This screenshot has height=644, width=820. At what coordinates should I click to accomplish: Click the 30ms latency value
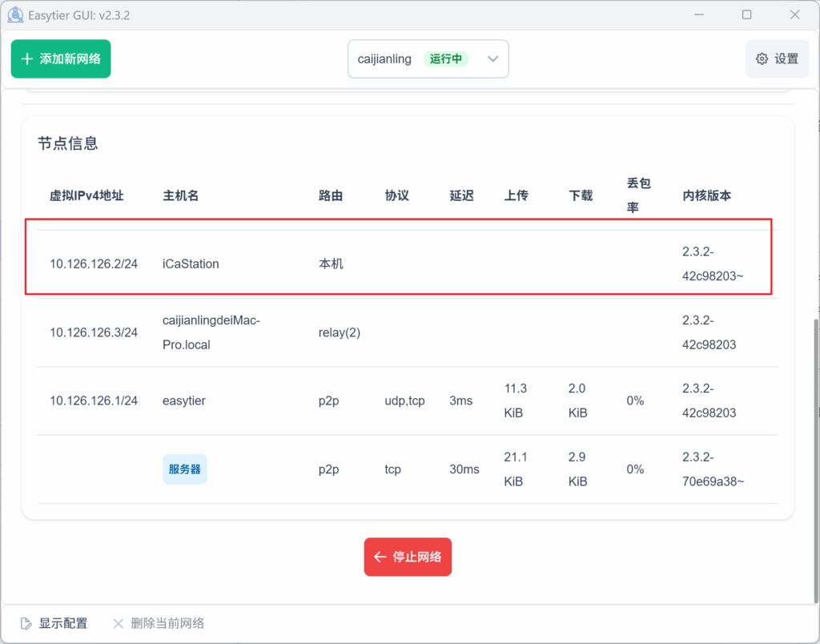click(x=464, y=469)
